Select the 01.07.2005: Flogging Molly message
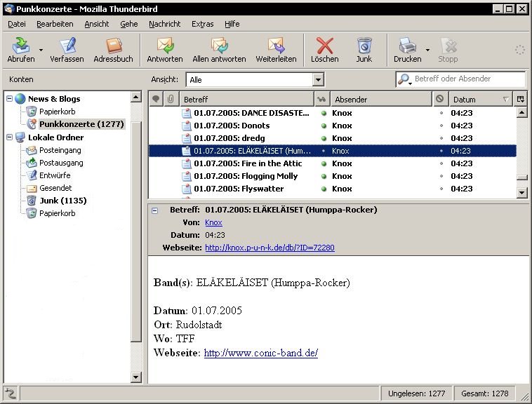Viewport: 532px width, 404px height. coord(333,176)
